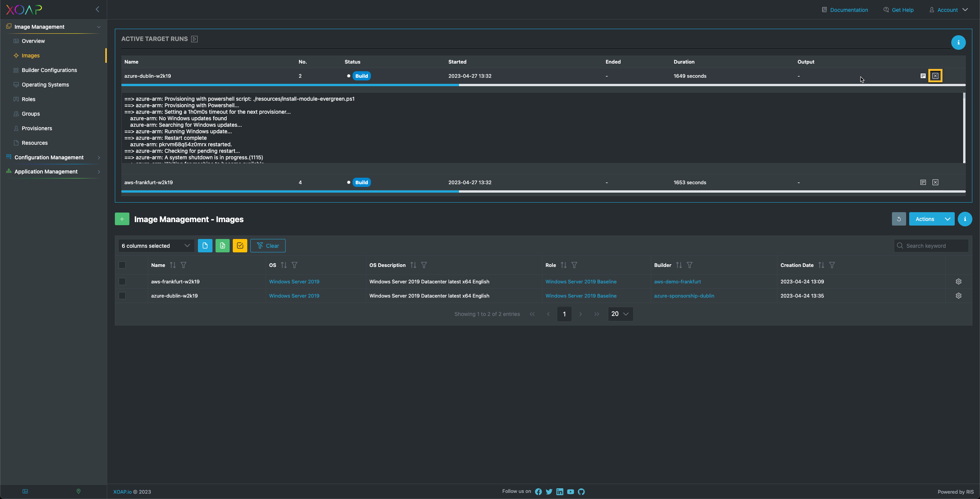Add a new image with green plus button
980x499 pixels.
(x=122, y=219)
